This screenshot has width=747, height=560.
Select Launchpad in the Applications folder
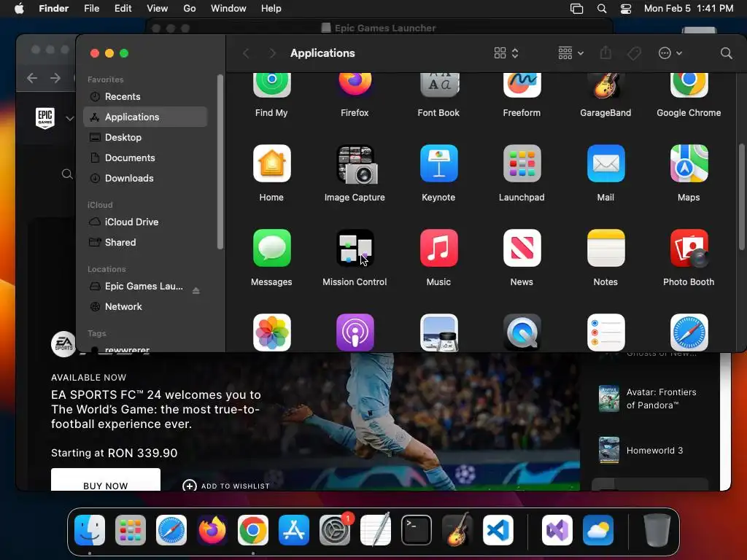(522, 163)
